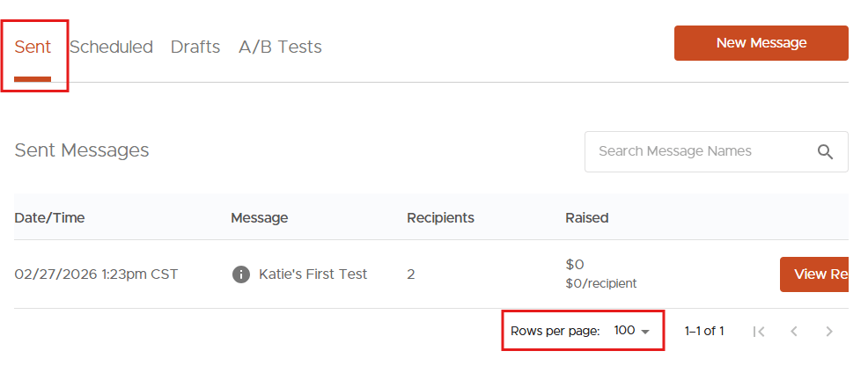This screenshot has height=373, width=868.
Task: Go to previous page arrow
Action: click(793, 332)
